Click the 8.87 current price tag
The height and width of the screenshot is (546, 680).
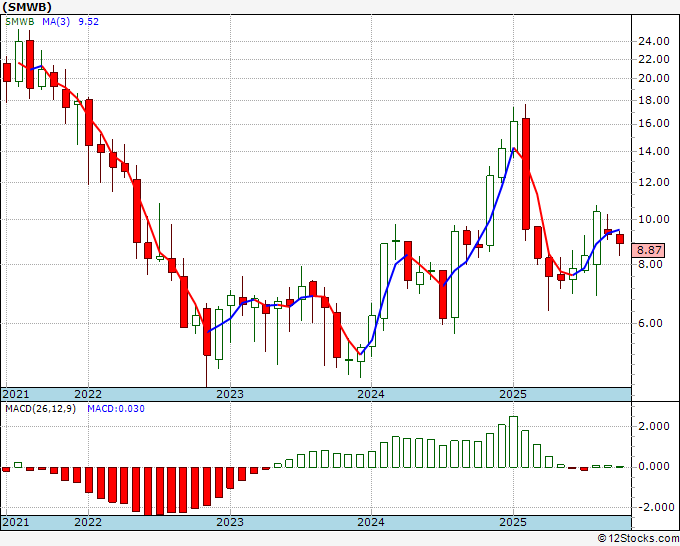649,250
